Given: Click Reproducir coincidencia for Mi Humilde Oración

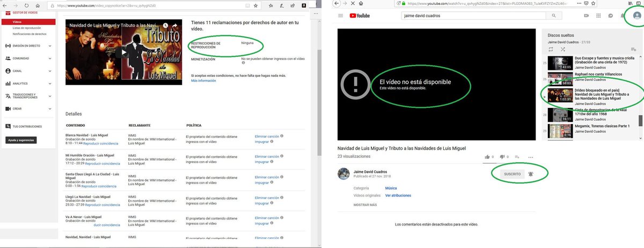Looking at the screenshot, I should pyautogui.click(x=102, y=163).
